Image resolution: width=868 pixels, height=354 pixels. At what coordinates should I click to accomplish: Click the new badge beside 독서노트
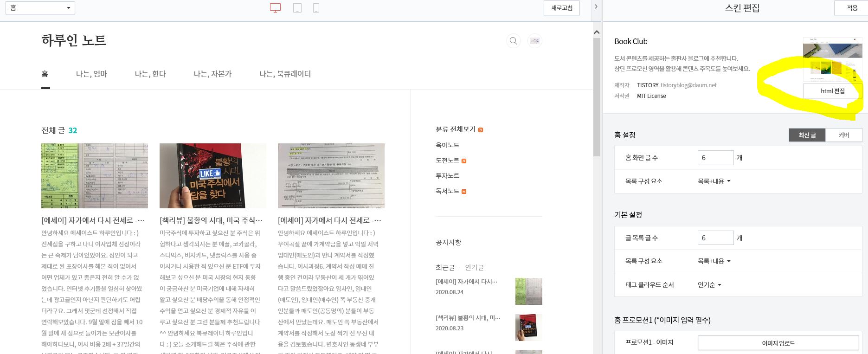click(x=464, y=192)
